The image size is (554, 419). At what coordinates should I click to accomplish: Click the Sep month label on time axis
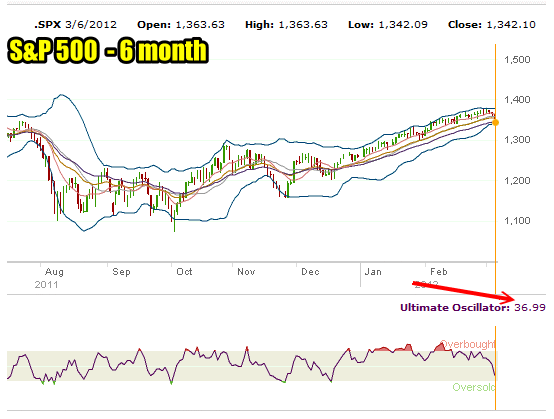[x=121, y=272]
